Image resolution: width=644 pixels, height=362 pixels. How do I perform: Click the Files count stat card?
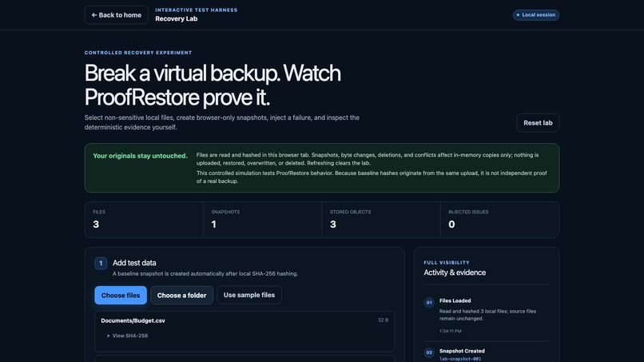(x=144, y=220)
